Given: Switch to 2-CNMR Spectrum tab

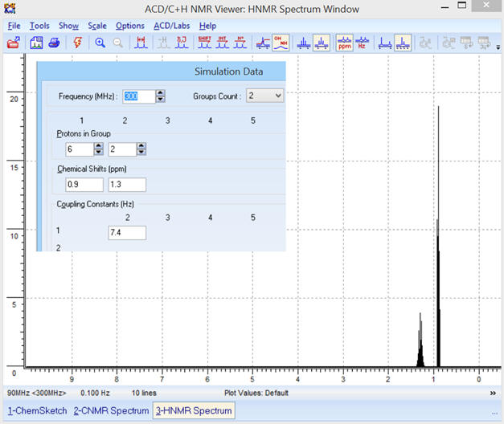Looking at the screenshot, I should [111, 410].
